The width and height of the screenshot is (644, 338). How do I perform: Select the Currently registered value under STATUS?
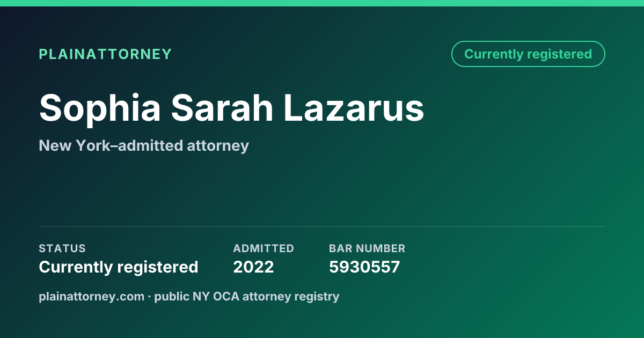[x=119, y=267]
